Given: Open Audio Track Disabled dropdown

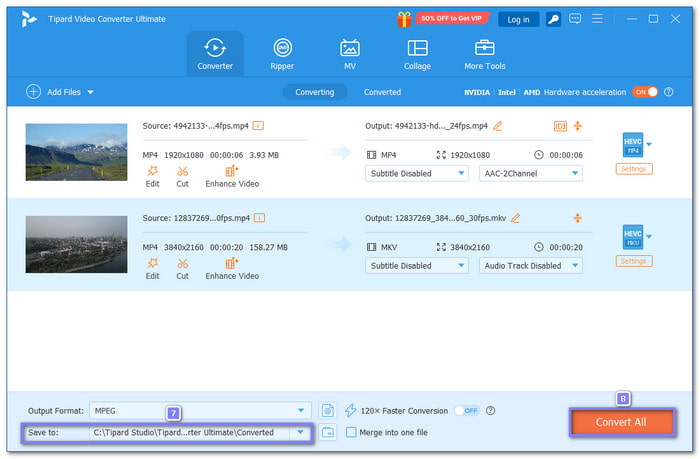Looking at the screenshot, I should pos(531,266).
